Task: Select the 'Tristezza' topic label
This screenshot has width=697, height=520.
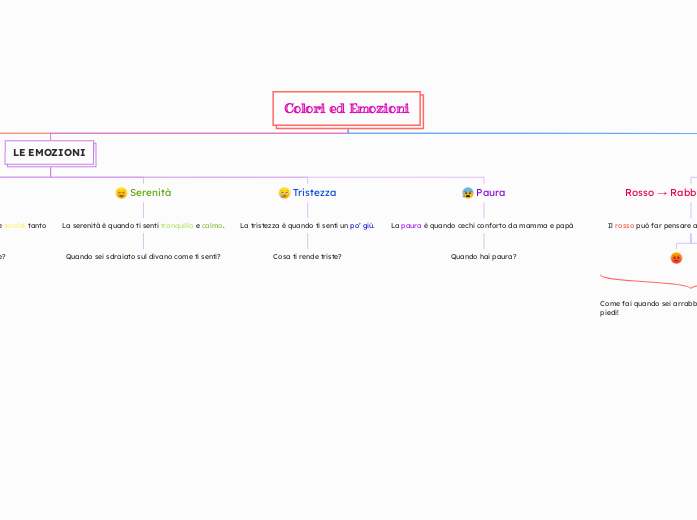Action: [x=314, y=192]
